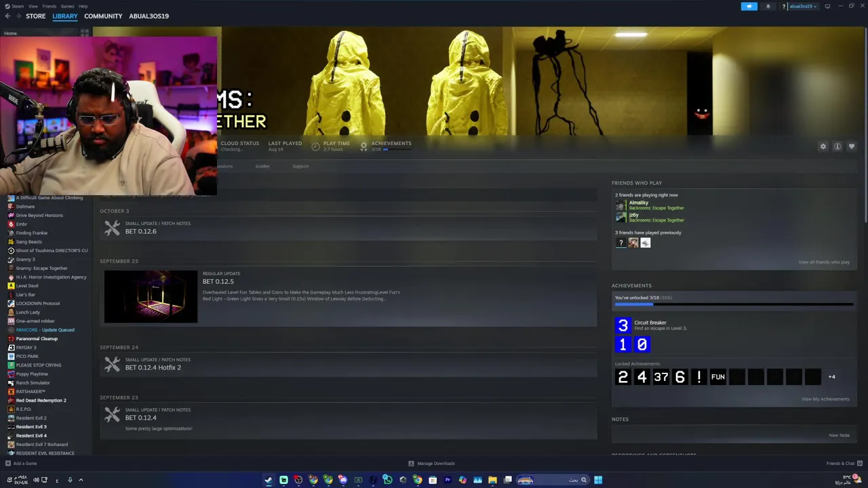Click Home in library sidebar

pyautogui.click(x=10, y=33)
